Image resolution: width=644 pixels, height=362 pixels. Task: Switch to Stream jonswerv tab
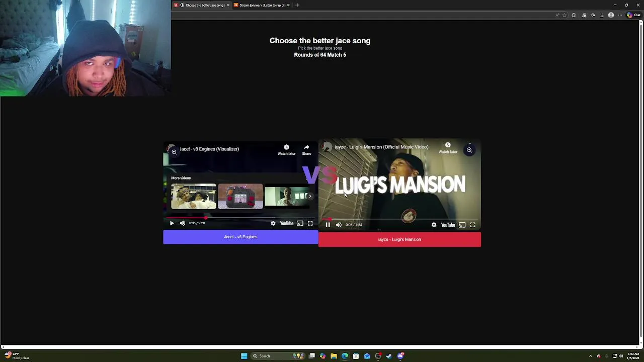click(x=262, y=5)
